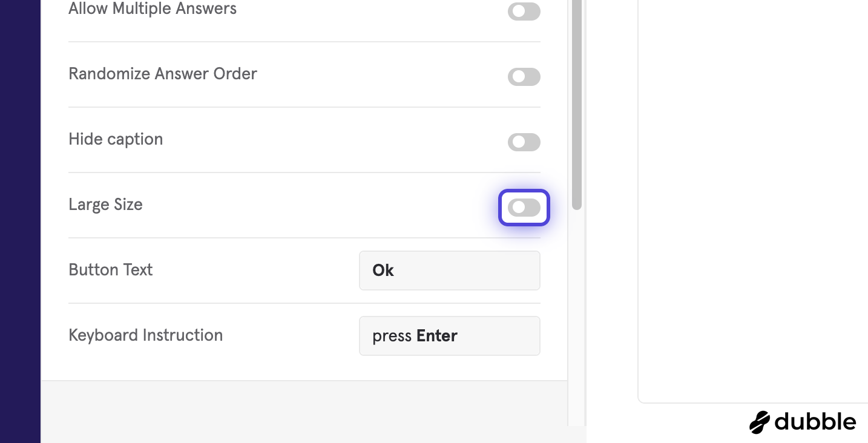This screenshot has height=443, width=868.
Task: Select the Randomize Answer Order label
Action: tap(163, 74)
